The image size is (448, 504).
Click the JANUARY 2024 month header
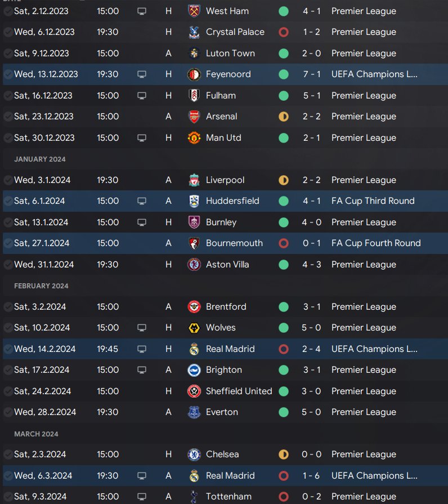click(40, 159)
